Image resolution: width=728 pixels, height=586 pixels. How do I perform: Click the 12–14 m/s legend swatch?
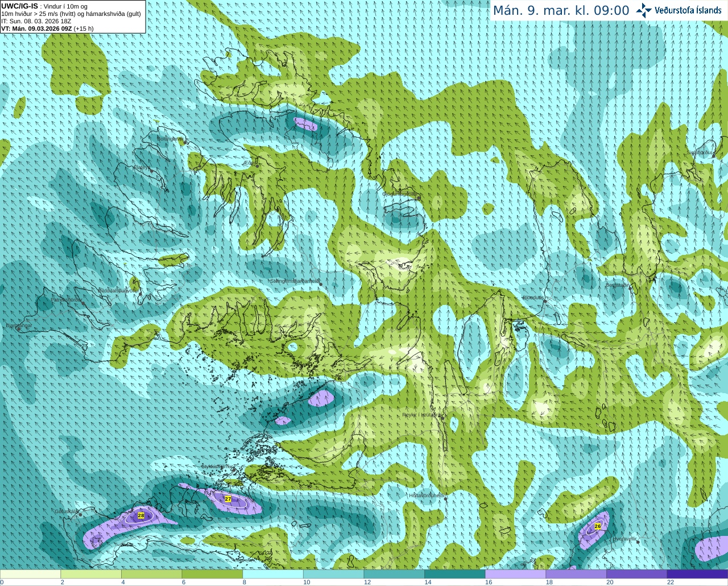pos(394,574)
